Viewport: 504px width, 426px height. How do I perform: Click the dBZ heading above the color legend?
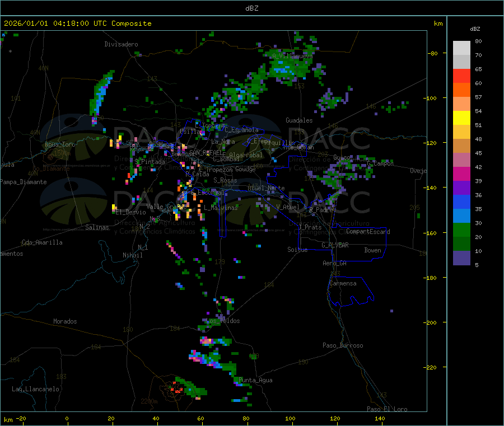[x=475, y=29]
